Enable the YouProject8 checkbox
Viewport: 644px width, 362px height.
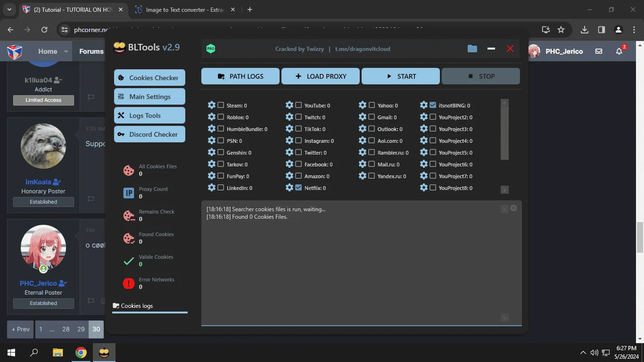pos(433,188)
